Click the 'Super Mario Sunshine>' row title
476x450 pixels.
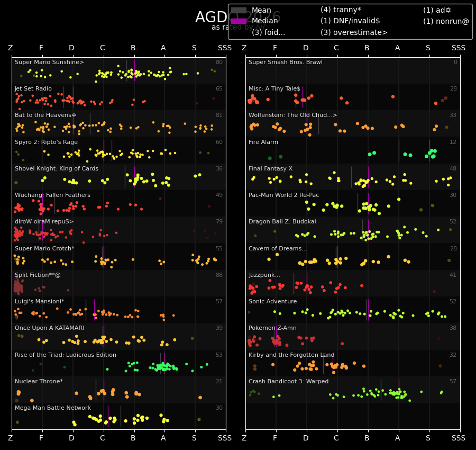tap(49, 62)
